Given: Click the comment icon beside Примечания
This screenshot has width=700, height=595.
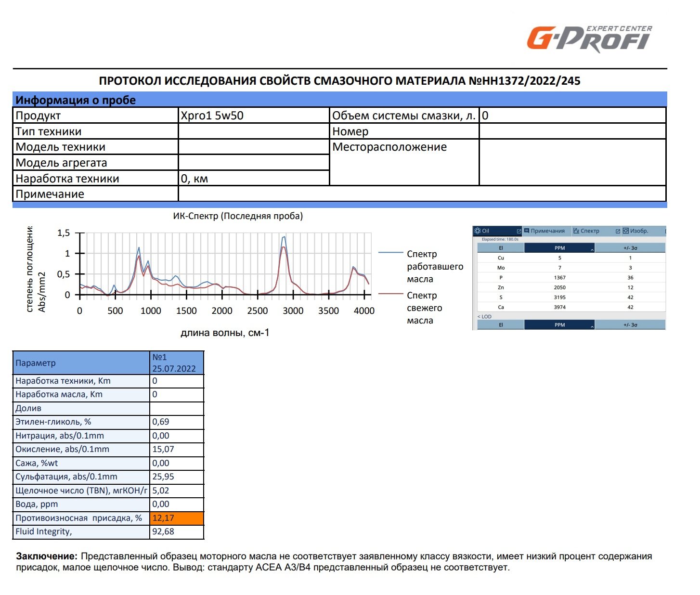Looking at the screenshot, I should click(x=527, y=231).
